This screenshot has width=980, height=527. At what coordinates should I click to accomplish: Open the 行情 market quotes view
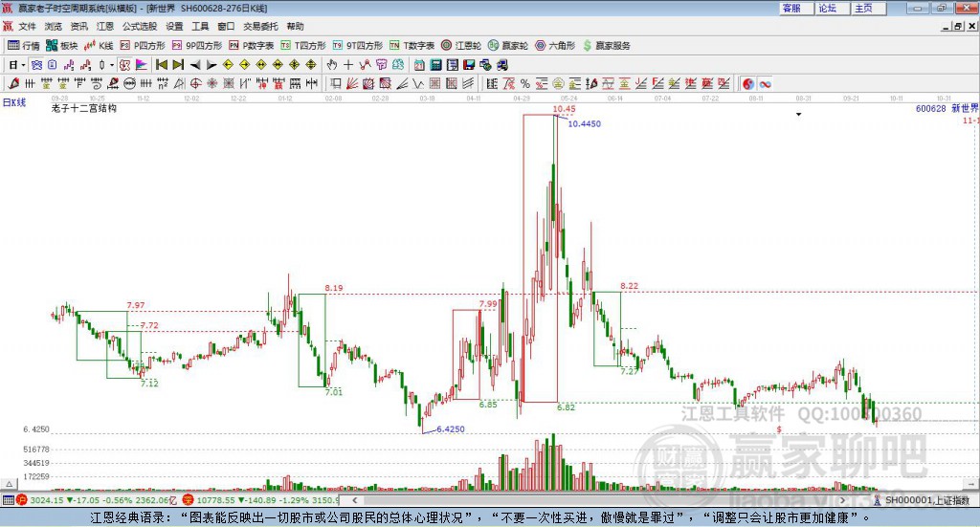tap(24, 45)
